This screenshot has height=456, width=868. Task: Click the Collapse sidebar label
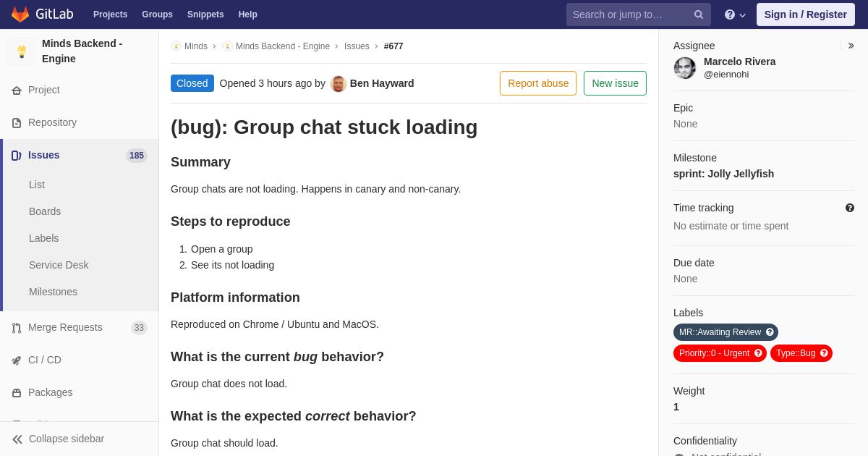(x=67, y=439)
